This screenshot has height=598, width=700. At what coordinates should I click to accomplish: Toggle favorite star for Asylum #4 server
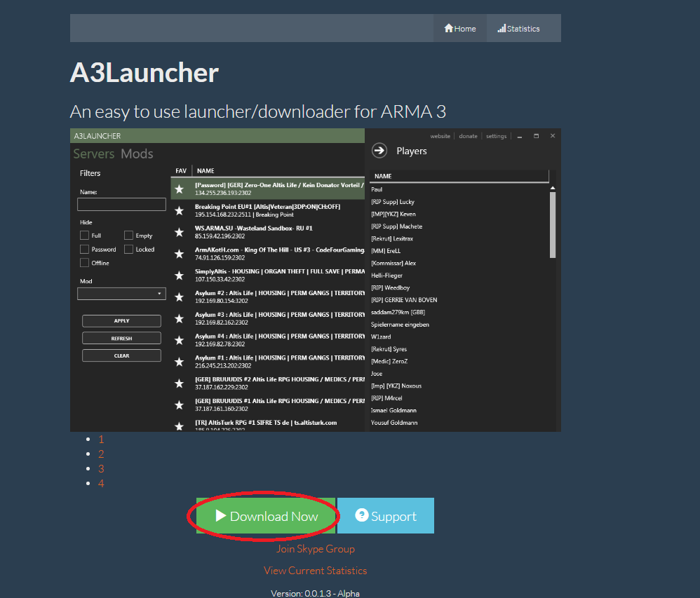(180, 341)
